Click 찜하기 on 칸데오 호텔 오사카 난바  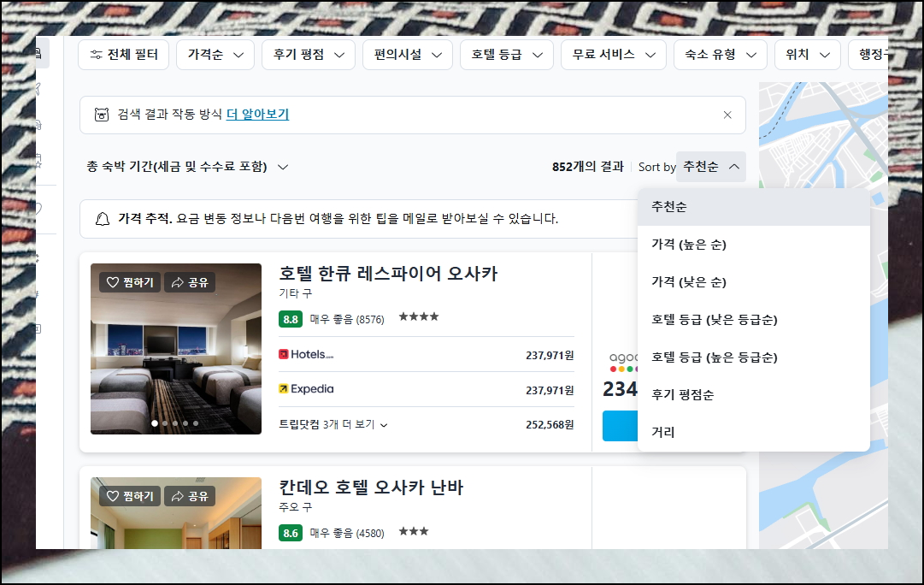pyautogui.click(x=130, y=497)
